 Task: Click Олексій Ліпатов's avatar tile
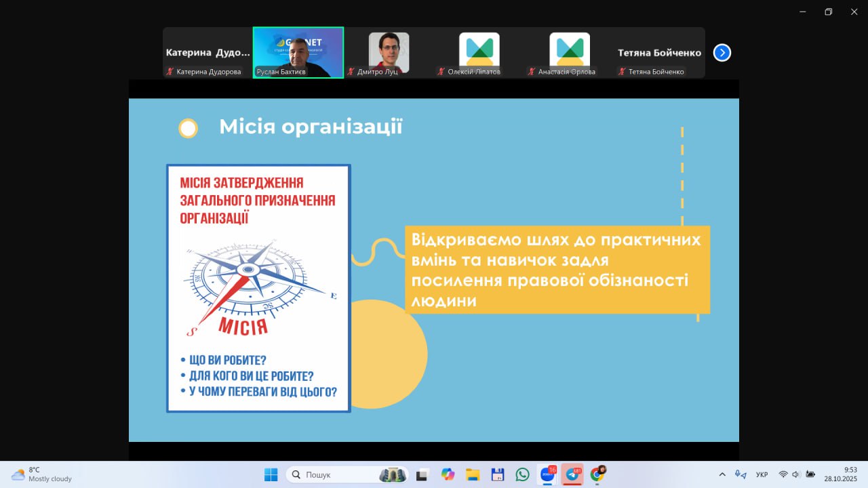[x=479, y=52]
